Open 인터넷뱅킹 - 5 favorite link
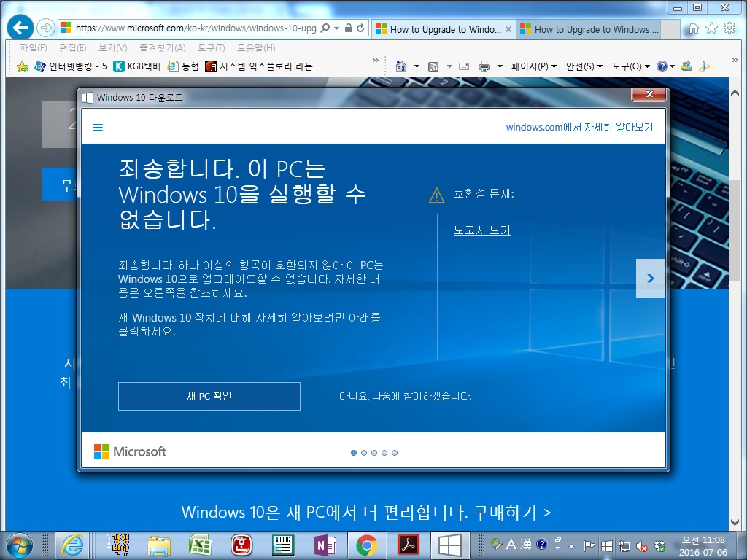 click(x=71, y=66)
